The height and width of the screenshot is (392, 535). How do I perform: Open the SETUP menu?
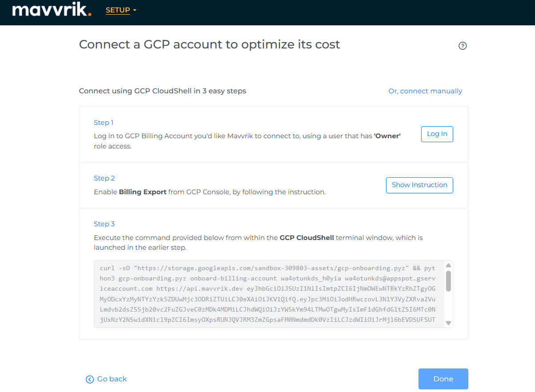(118, 10)
